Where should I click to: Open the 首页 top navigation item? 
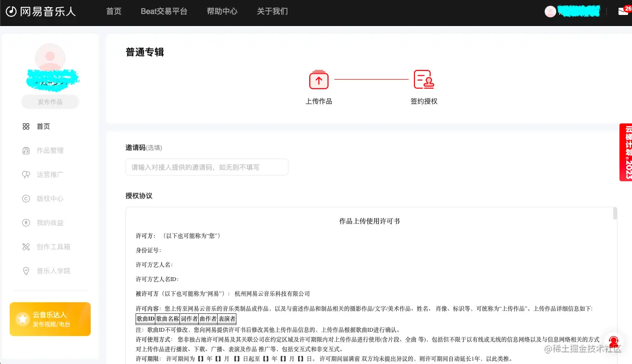[114, 11]
